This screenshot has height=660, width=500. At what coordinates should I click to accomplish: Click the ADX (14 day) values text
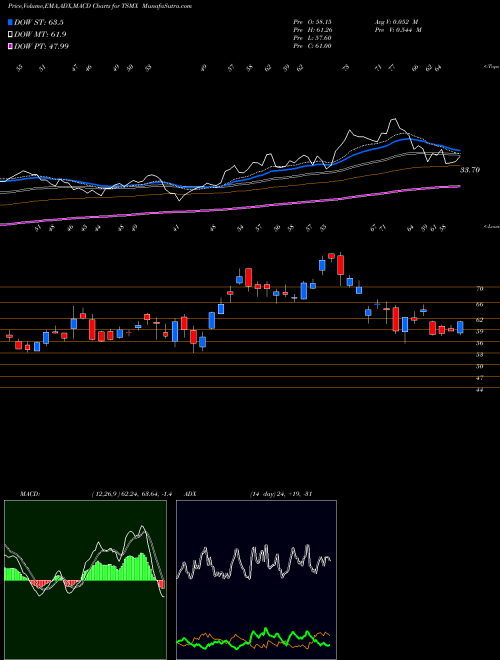pos(280,494)
